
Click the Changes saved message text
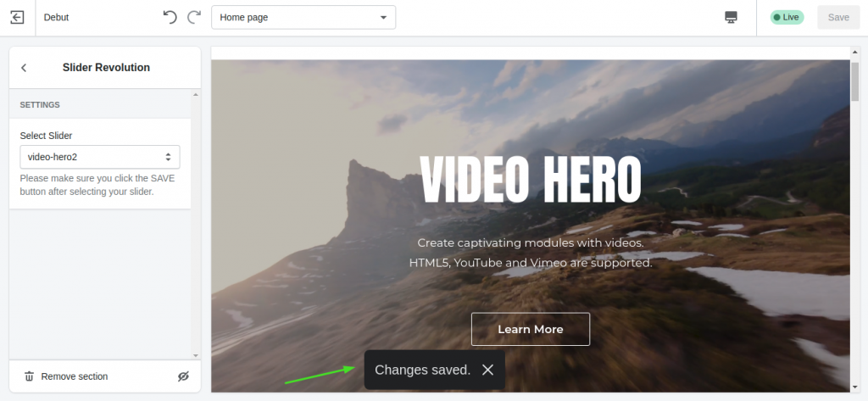[x=422, y=370]
